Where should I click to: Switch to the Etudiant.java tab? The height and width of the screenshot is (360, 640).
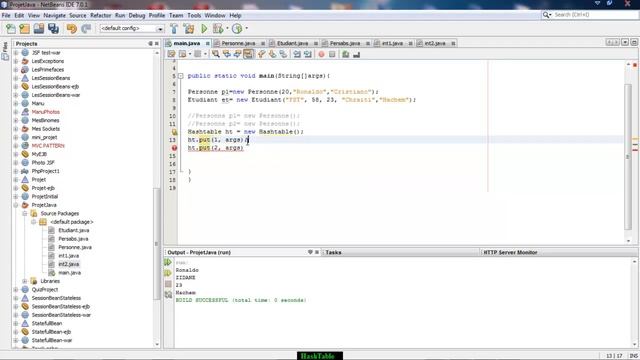click(x=292, y=43)
